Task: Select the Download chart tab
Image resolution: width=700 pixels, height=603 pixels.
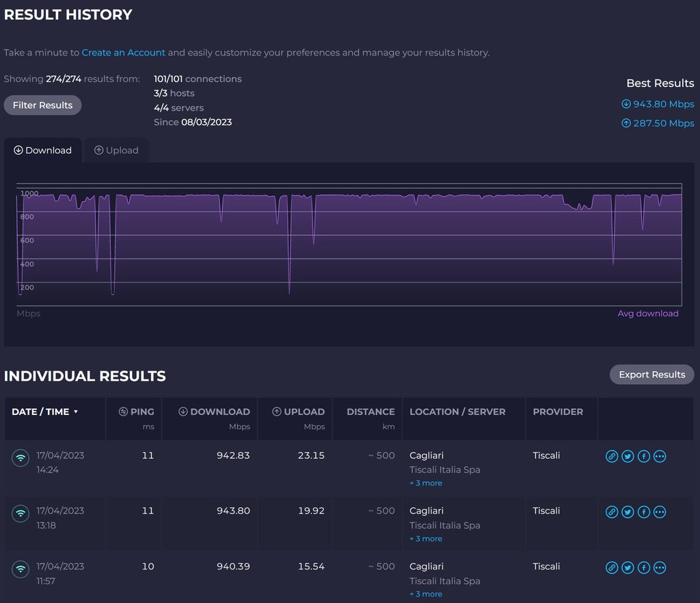Action: (x=43, y=150)
